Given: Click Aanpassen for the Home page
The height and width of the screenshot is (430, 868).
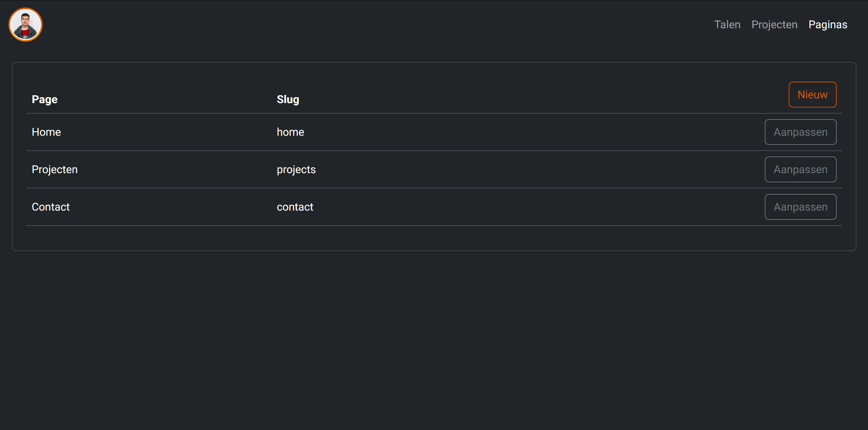Looking at the screenshot, I should point(800,132).
